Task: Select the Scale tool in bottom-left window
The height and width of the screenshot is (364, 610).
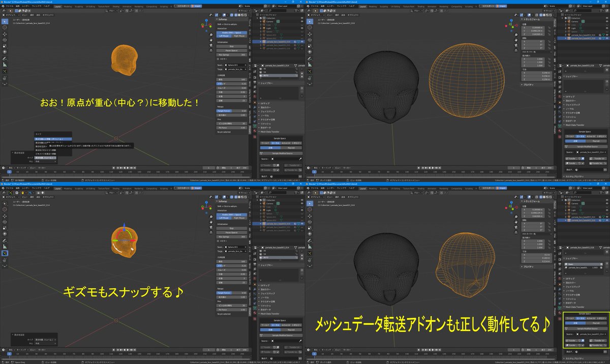Action: coord(5,228)
